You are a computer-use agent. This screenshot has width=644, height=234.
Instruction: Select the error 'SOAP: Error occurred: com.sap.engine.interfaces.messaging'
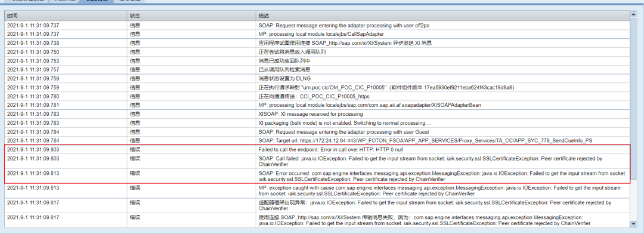click(x=442, y=176)
